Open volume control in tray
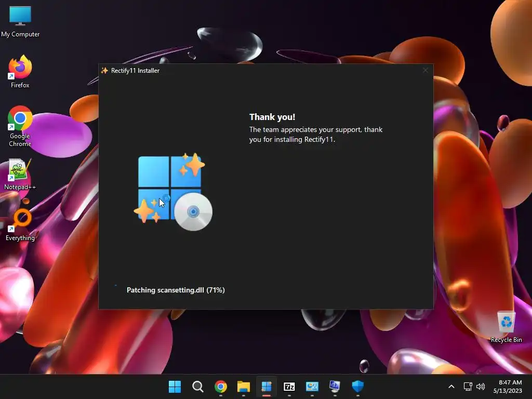The width and height of the screenshot is (532, 399). (481, 387)
